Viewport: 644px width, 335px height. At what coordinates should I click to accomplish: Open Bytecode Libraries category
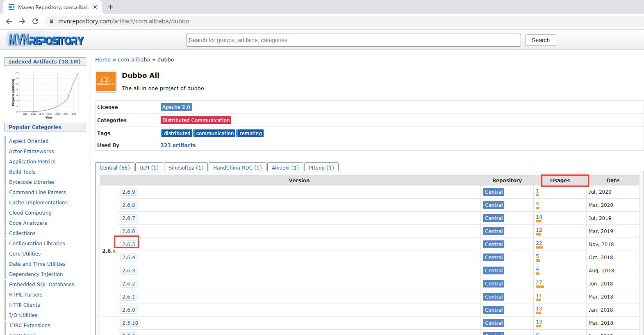click(32, 182)
